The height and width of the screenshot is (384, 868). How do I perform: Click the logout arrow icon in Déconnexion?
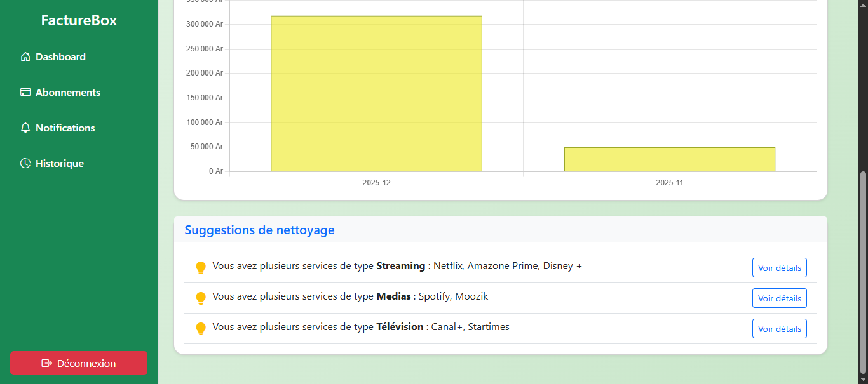click(46, 363)
